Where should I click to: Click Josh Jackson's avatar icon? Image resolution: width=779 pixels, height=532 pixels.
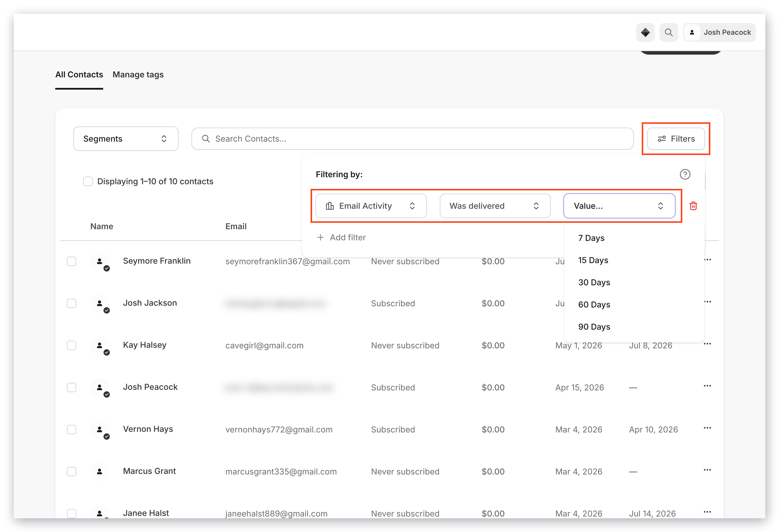[x=100, y=303]
